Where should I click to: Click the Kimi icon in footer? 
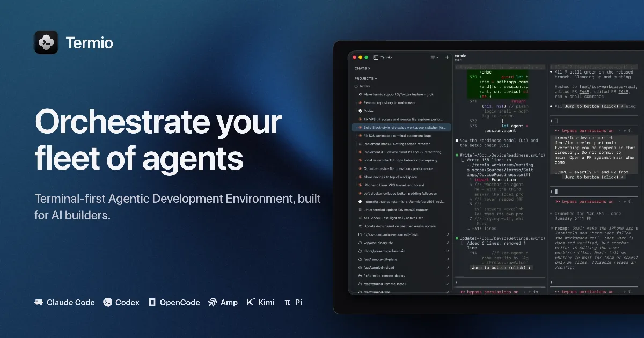pos(251,303)
